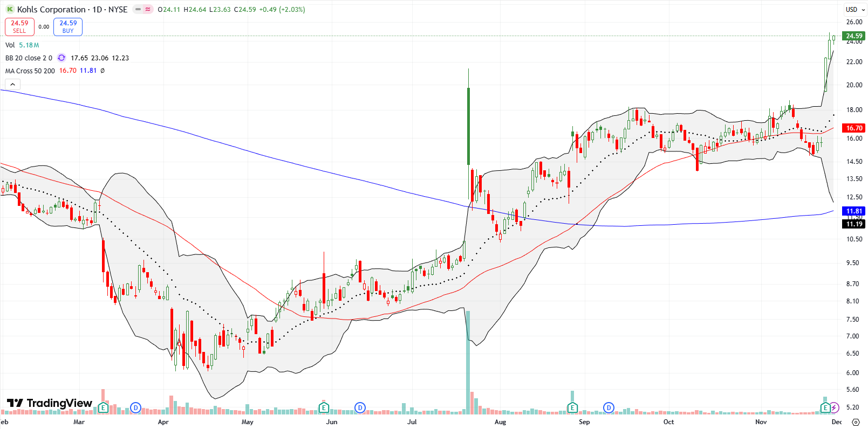The width and height of the screenshot is (868, 429).
Task: Click the TradingView logo
Action: pos(49,403)
